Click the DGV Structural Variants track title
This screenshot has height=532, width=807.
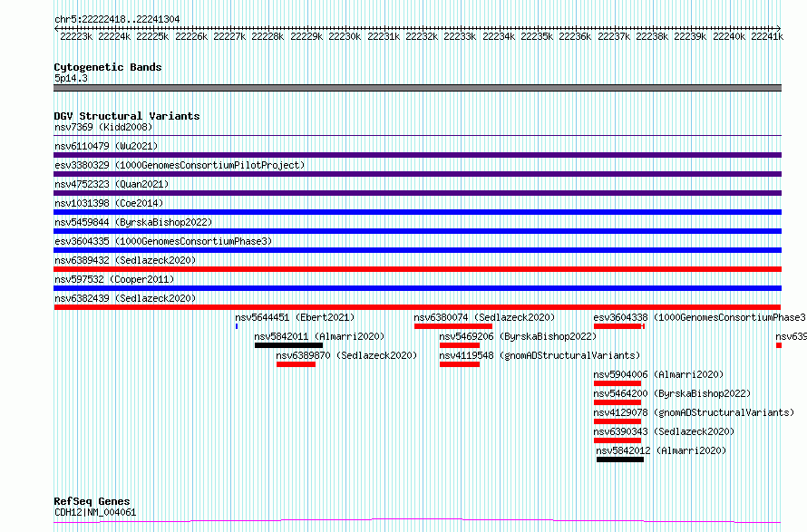point(127,116)
